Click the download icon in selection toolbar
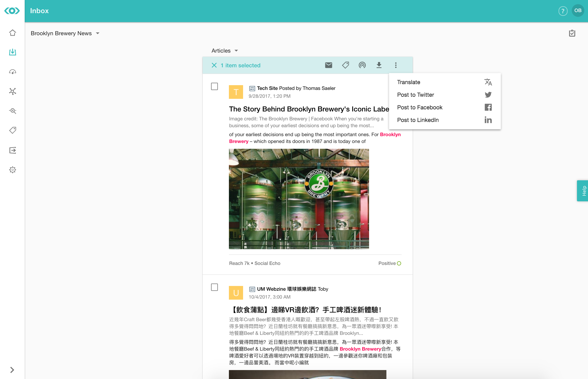Screen dimensions: 588x379 click(379, 65)
